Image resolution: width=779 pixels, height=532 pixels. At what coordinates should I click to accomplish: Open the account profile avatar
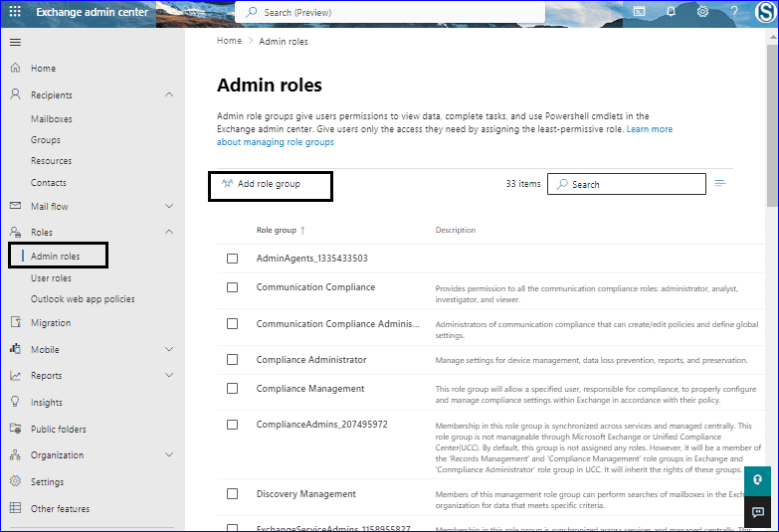point(766,12)
